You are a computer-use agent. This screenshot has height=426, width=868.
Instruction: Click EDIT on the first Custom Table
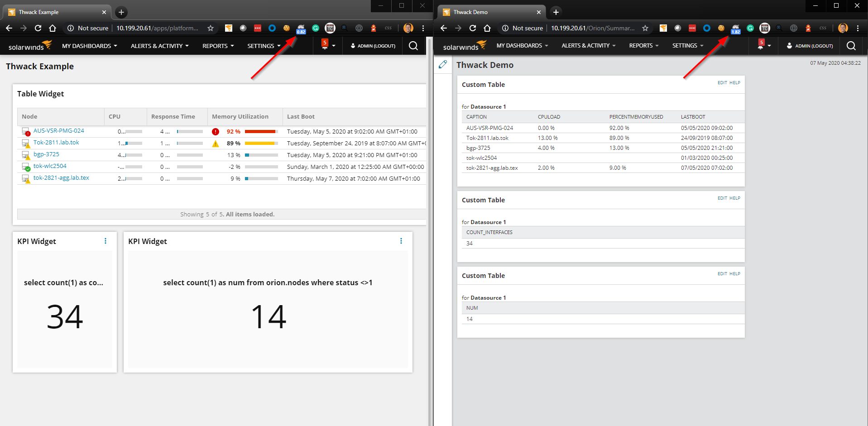(x=722, y=83)
